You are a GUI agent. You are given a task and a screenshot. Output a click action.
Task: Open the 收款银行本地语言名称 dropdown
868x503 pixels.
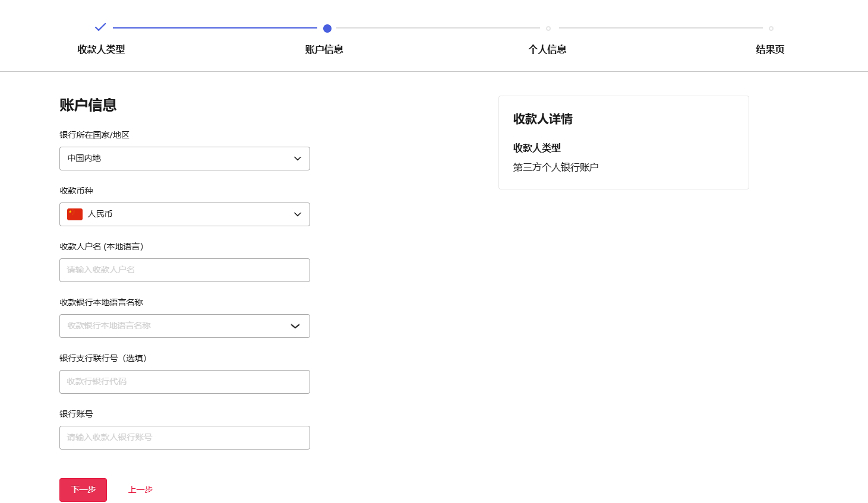point(178,326)
